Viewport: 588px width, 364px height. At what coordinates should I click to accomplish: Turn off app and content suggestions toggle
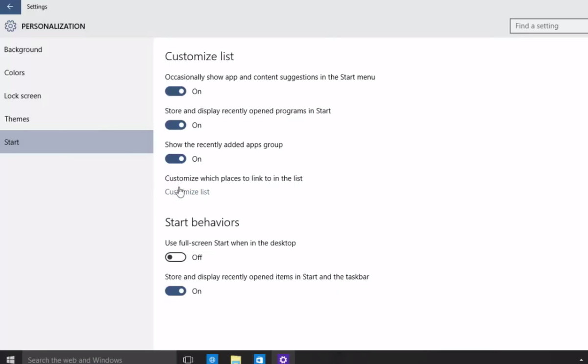coord(175,91)
